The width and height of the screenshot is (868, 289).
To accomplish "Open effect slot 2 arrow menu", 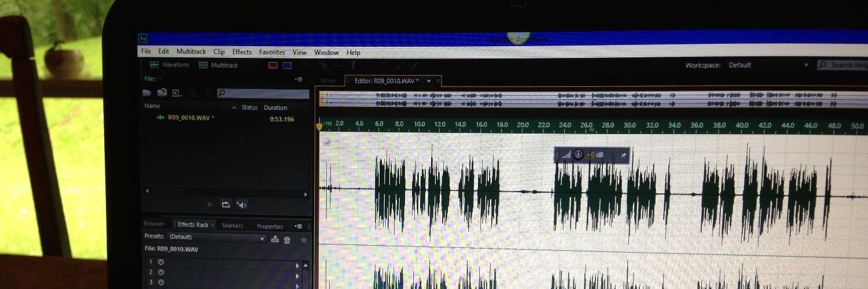I will point(298,275).
